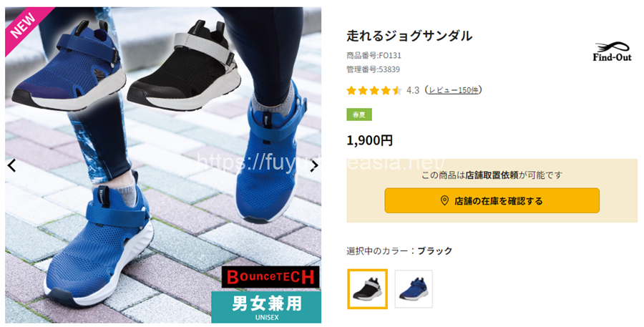Image resolution: width=644 pixels, height=327 pixels.
Task: Click the BounceTECH logo badge
Action: (x=270, y=278)
